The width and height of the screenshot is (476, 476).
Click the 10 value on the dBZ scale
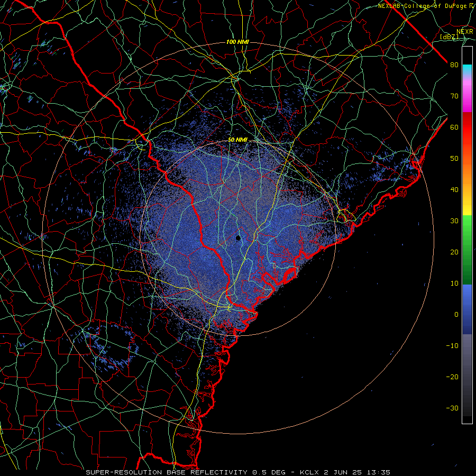point(454,283)
